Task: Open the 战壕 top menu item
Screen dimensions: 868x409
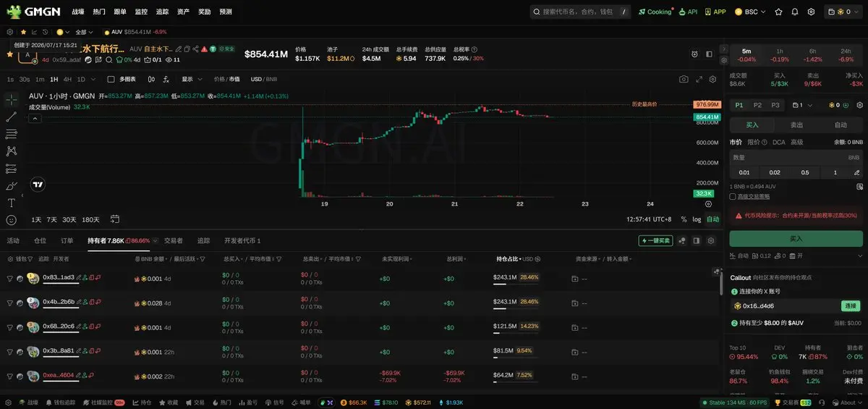Action: click(x=77, y=12)
